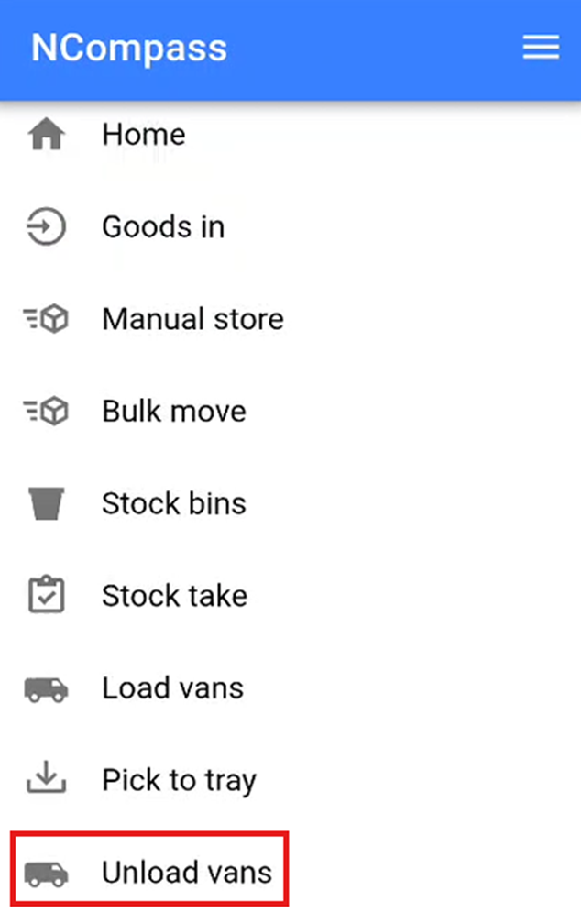Click the Goods in arrow icon
Screen dimensions: 581x924
[46, 227]
